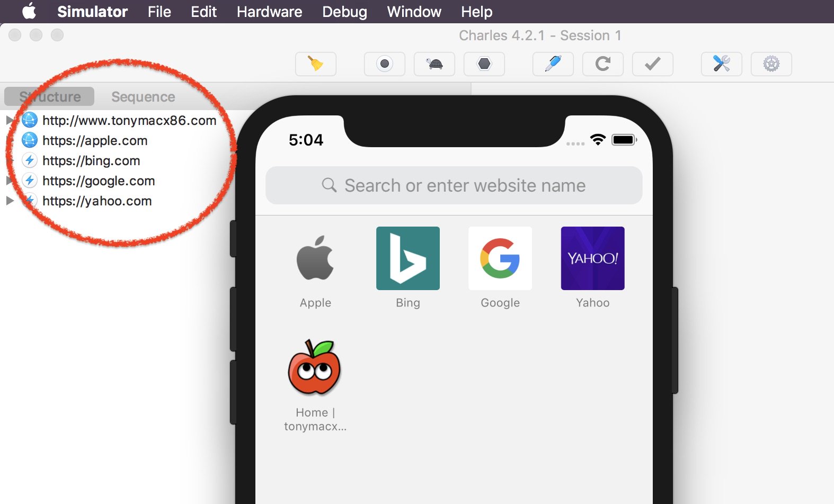
Task: Open the Debug menu
Action: (x=345, y=12)
